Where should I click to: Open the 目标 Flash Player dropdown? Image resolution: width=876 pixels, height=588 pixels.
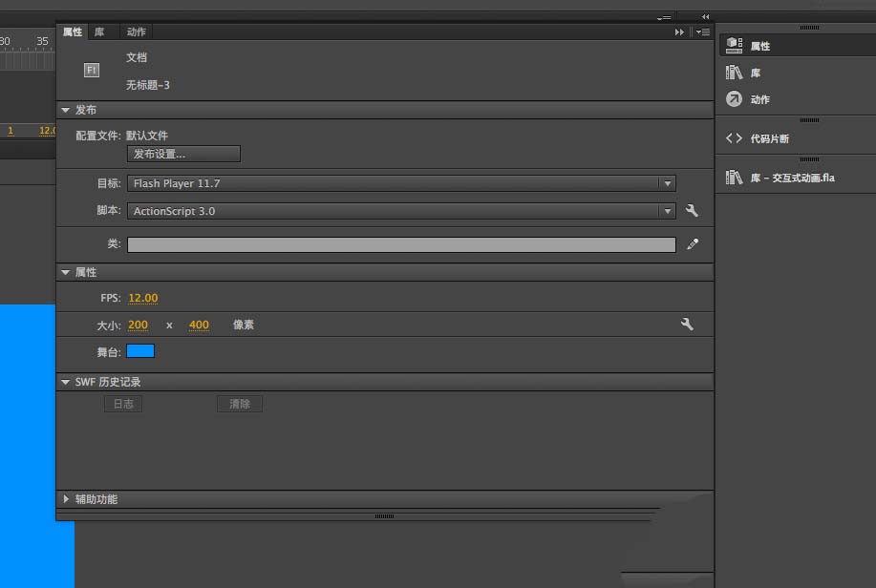(x=401, y=183)
